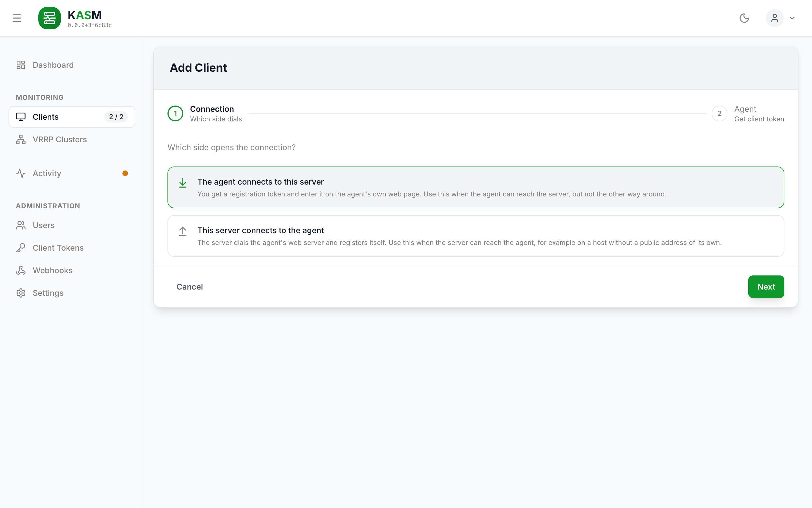This screenshot has height=508, width=812.
Task: Click the 2 / 2 clients count badge
Action: click(116, 117)
